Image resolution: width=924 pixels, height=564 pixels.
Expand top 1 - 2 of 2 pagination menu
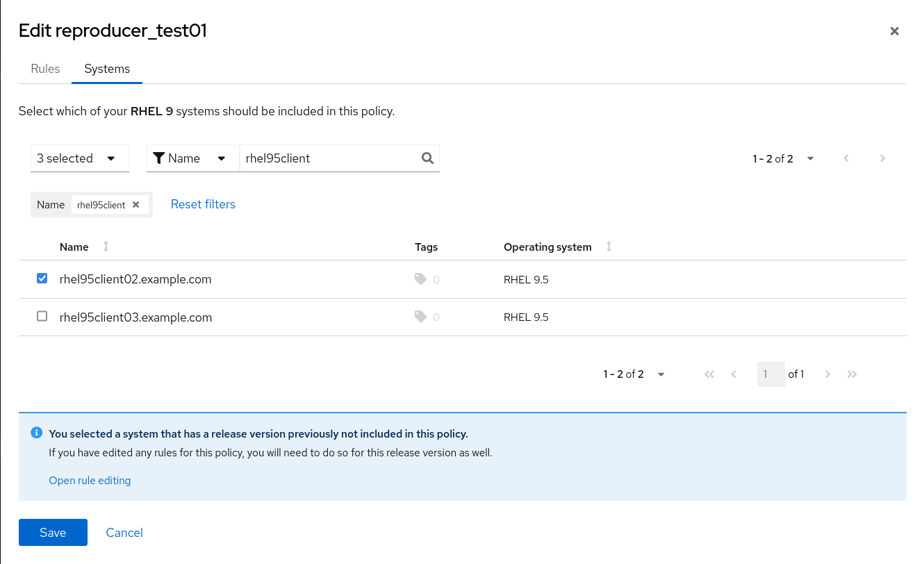coord(783,158)
